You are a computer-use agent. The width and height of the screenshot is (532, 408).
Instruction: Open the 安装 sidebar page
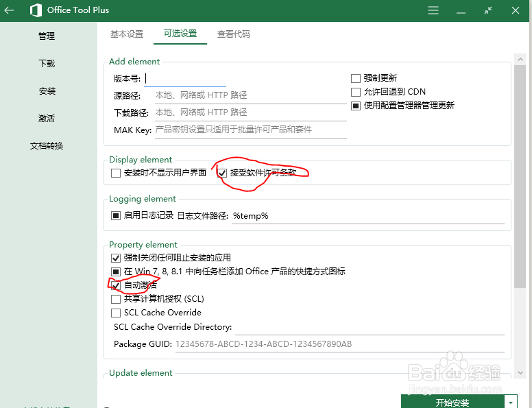pos(47,91)
